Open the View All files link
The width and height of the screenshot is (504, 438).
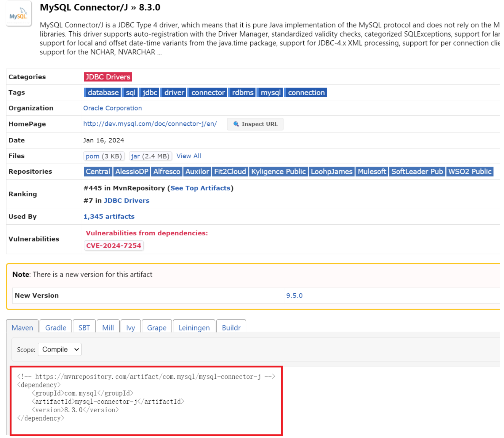point(189,156)
